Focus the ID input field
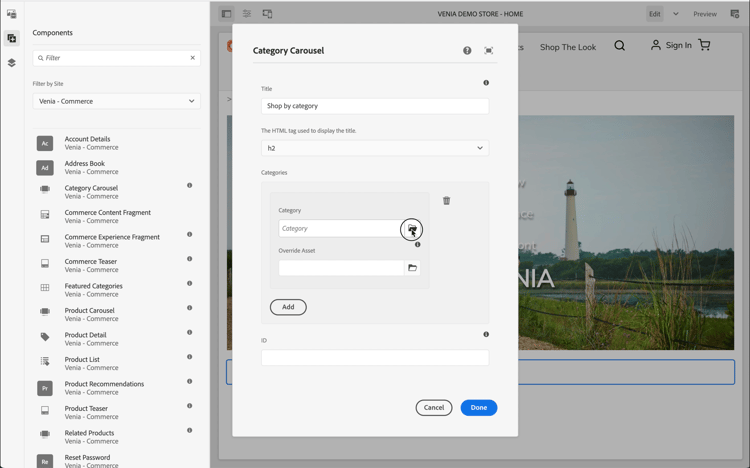The width and height of the screenshot is (750, 468). [375, 358]
